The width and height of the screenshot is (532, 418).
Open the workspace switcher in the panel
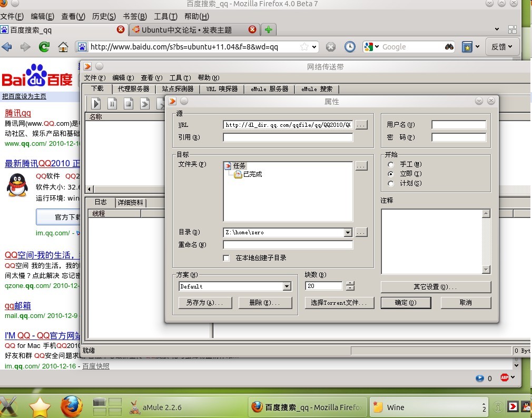pos(107,407)
